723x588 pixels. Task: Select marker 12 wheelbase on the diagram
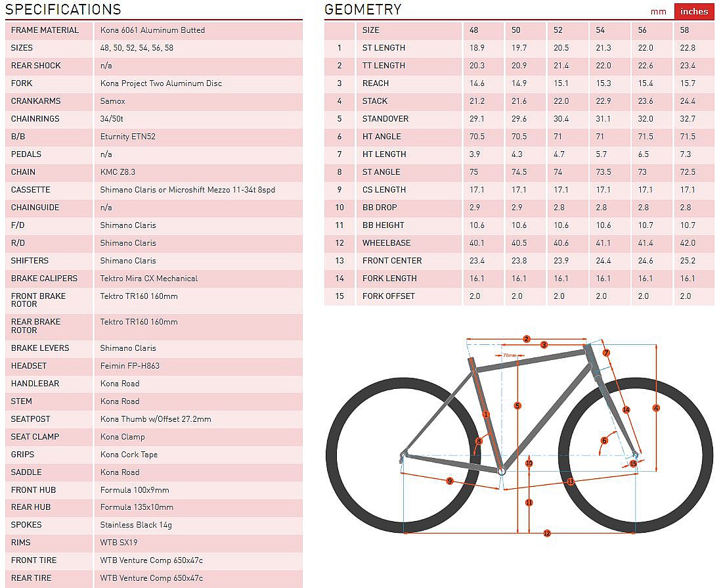546,533
